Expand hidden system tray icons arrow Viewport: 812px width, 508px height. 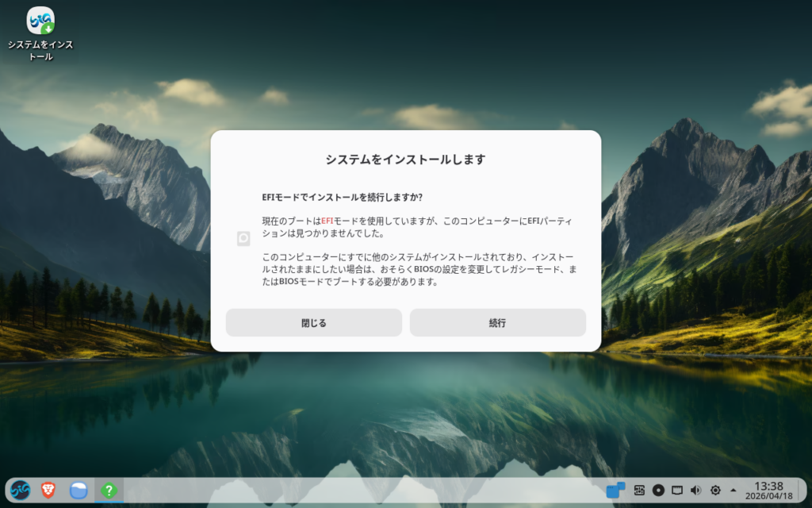(x=733, y=491)
